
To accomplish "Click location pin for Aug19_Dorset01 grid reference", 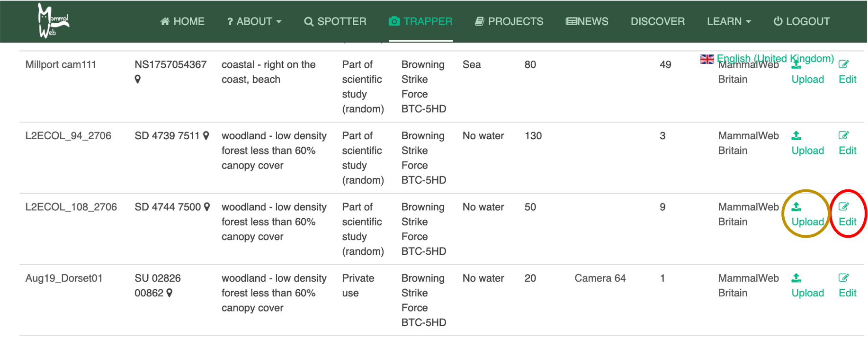I will pyautogui.click(x=170, y=293).
